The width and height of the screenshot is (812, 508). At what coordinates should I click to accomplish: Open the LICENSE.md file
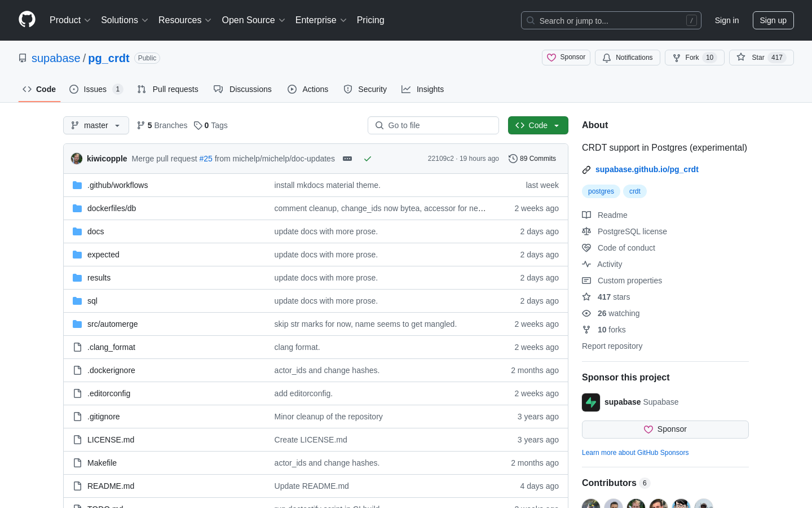click(x=111, y=440)
